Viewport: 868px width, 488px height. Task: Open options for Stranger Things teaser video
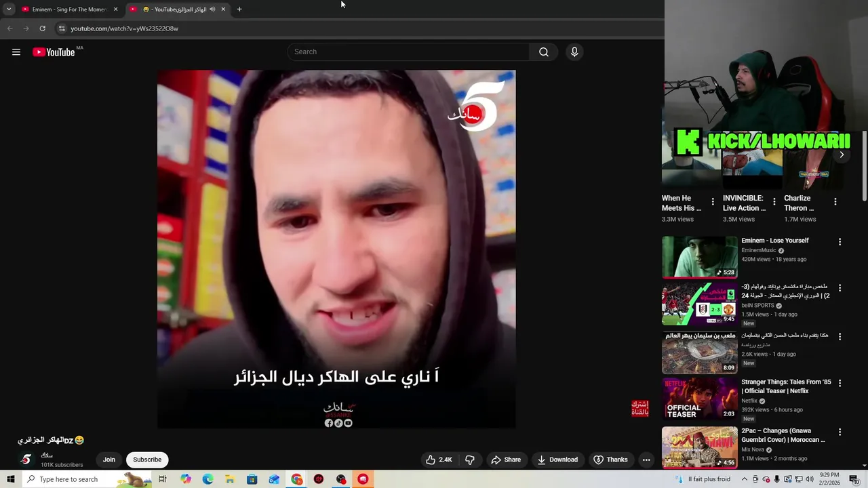click(840, 383)
